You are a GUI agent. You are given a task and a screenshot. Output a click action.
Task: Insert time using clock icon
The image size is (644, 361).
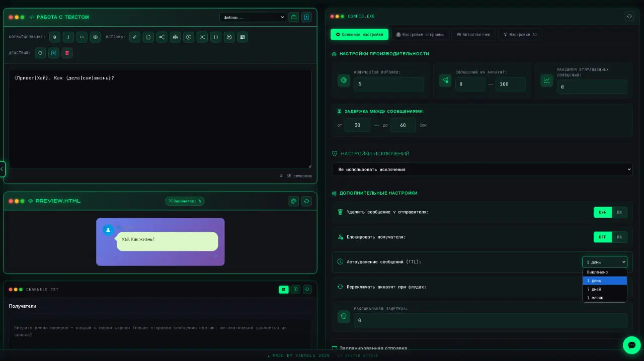coord(189,37)
